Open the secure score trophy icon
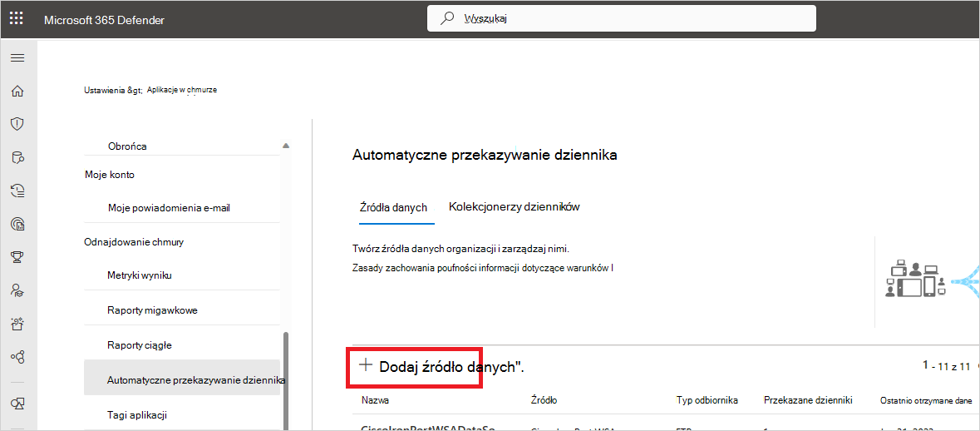980x431 pixels. tap(17, 256)
